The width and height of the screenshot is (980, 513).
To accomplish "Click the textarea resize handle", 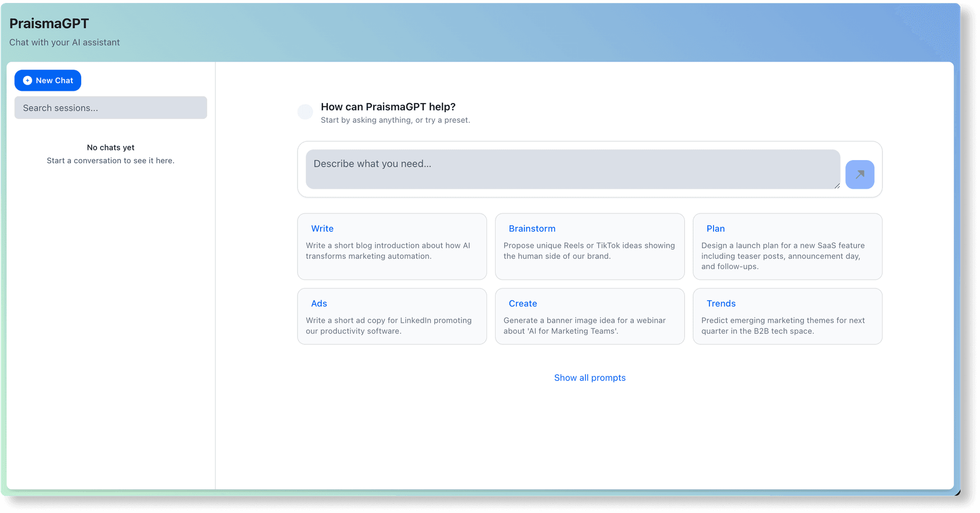I will click(x=838, y=186).
